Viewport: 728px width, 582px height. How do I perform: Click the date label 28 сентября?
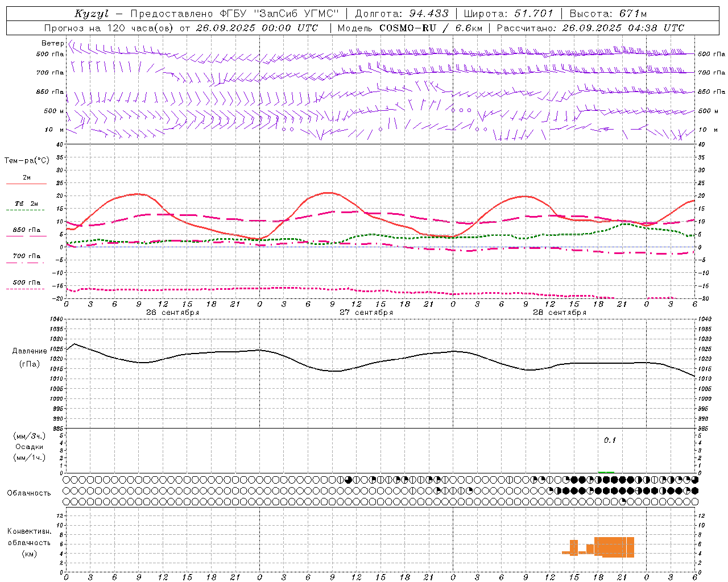(x=560, y=313)
